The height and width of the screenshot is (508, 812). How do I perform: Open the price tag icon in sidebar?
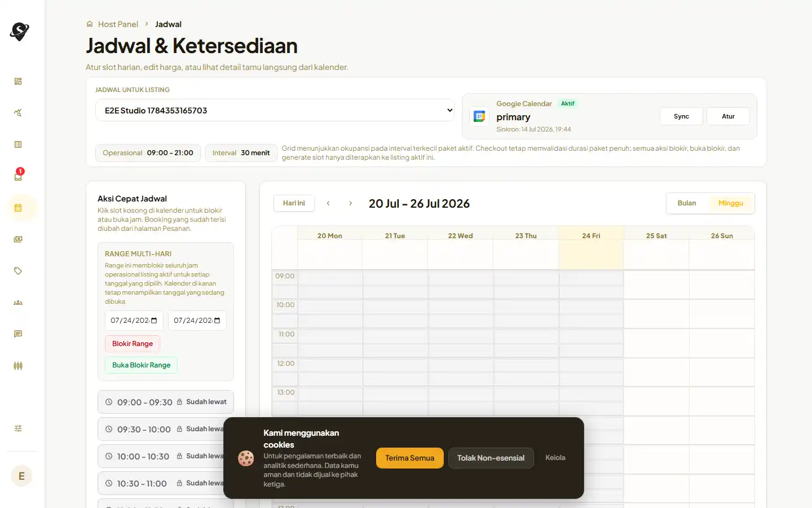(18, 271)
